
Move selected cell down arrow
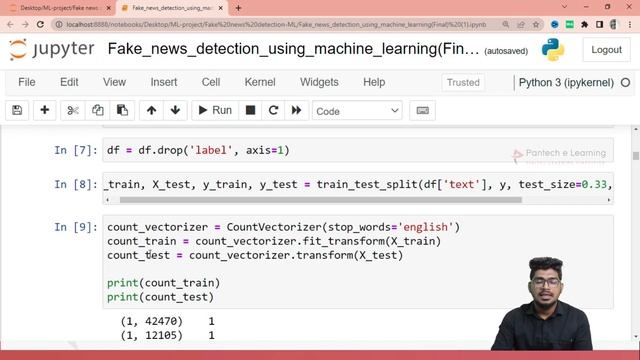pos(176,110)
